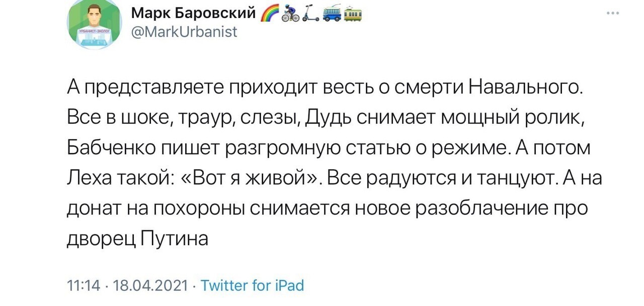Open the profile via name Марк Баровский
644x306 pixels.
pos(194,13)
